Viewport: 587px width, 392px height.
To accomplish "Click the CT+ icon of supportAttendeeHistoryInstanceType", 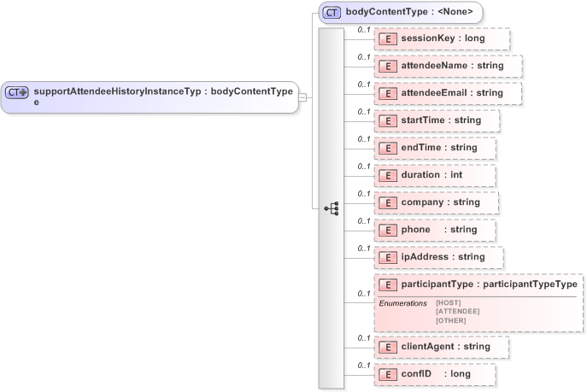I will click(x=17, y=92).
